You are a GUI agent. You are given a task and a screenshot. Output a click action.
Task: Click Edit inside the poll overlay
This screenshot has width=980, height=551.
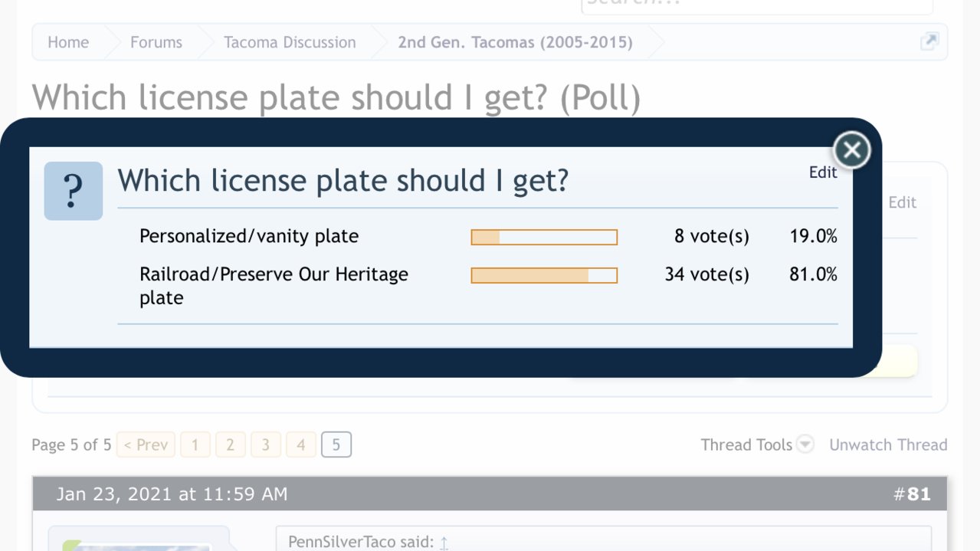(823, 172)
